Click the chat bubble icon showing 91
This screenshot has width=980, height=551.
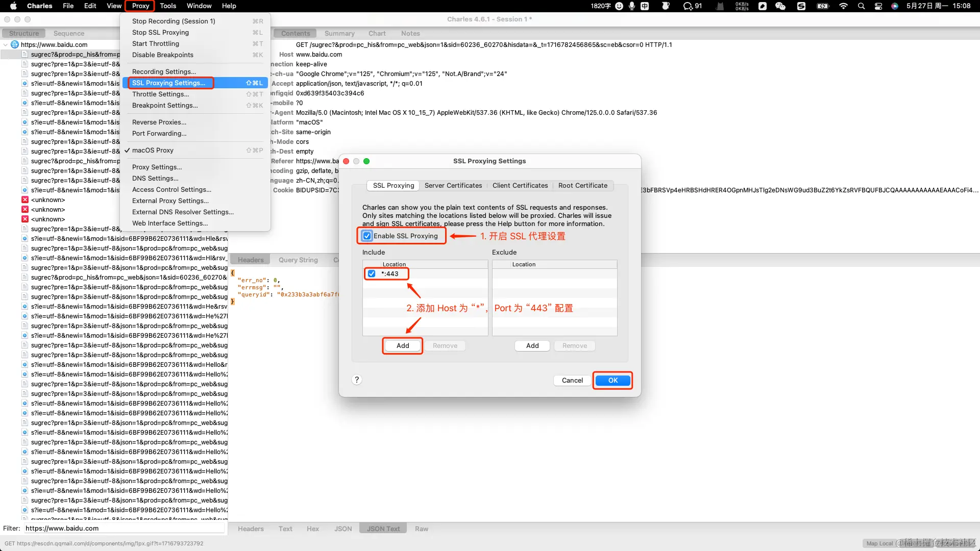[x=693, y=6]
